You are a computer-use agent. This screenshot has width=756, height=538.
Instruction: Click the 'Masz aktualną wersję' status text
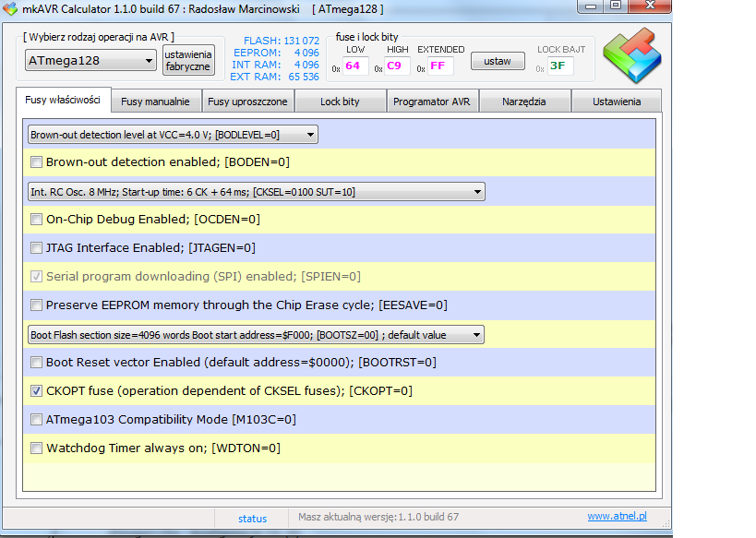pyautogui.click(x=378, y=517)
